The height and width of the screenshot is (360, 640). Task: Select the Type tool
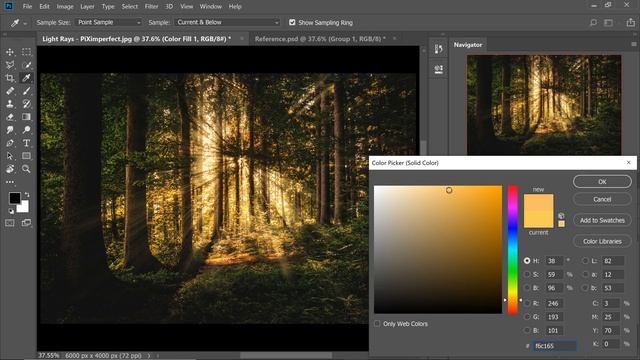27,143
